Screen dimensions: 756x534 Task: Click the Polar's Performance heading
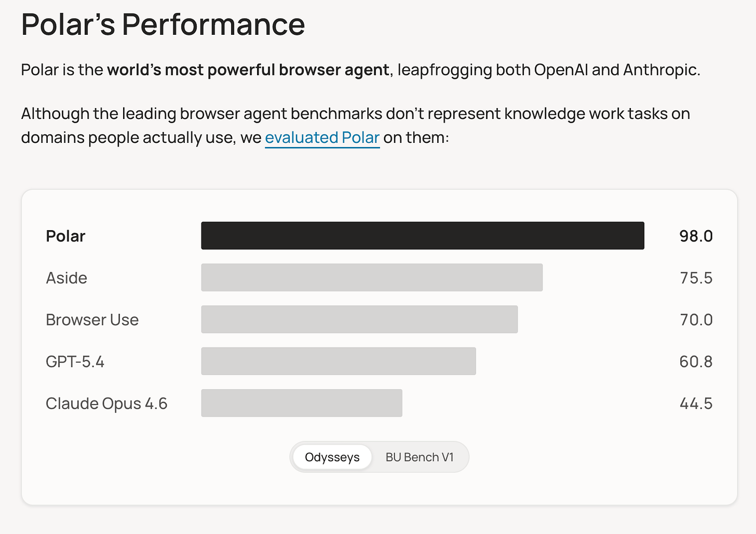pyautogui.click(x=163, y=24)
